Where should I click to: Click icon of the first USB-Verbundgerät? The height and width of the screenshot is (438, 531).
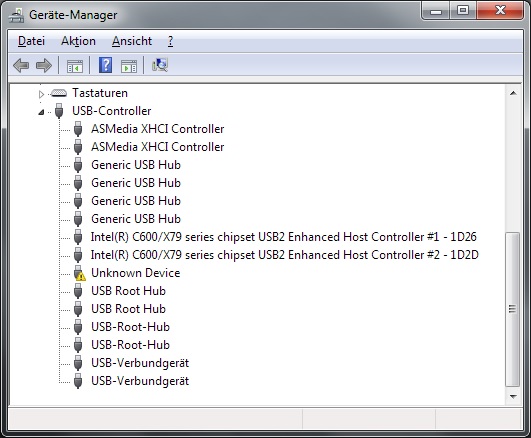[78, 363]
